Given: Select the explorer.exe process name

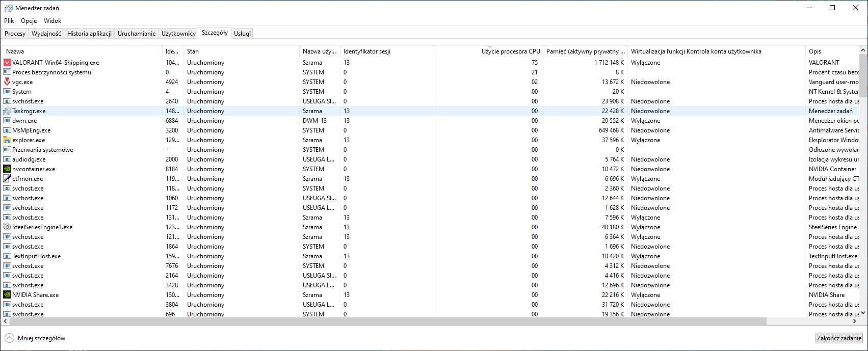Looking at the screenshot, I should [x=29, y=140].
